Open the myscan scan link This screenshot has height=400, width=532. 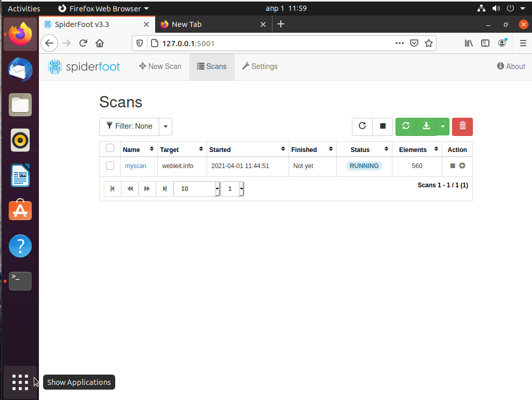(135, 166)
